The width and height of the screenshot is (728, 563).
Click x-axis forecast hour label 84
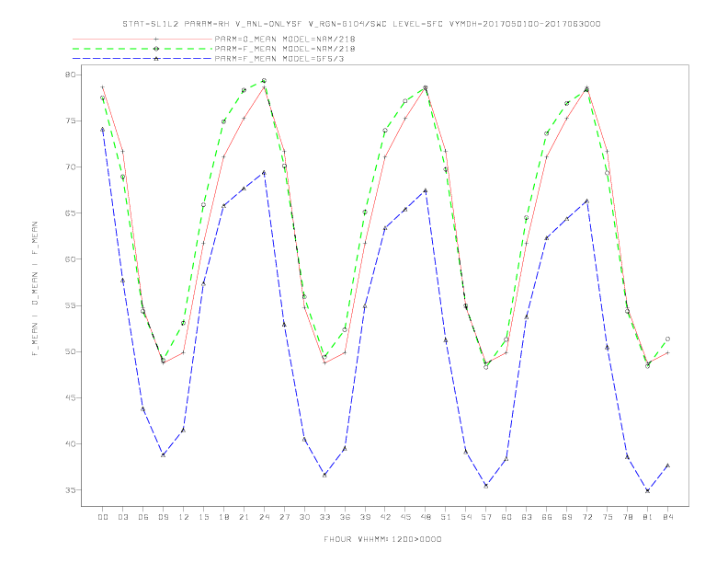point(667,517)
